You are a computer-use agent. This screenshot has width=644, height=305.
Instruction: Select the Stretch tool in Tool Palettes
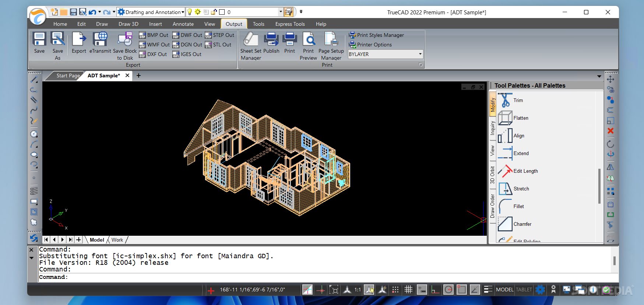[x=514, y=189]
